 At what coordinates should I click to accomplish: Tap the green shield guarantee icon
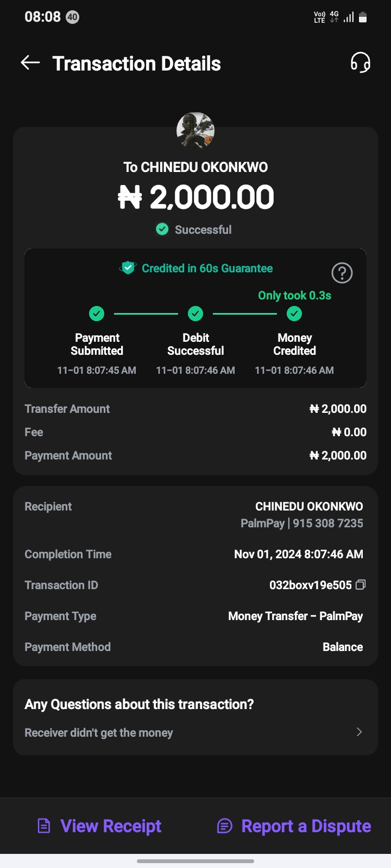(128, 268)
